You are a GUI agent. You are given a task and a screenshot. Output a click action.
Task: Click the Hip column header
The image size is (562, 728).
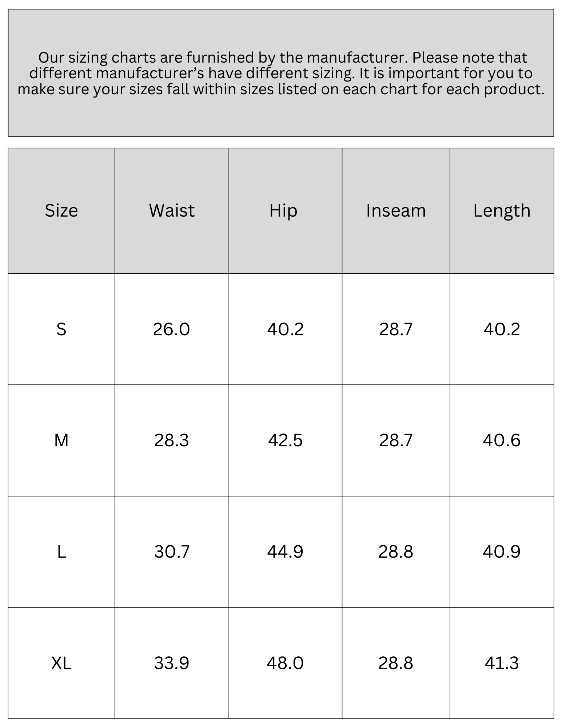(283, 211)
